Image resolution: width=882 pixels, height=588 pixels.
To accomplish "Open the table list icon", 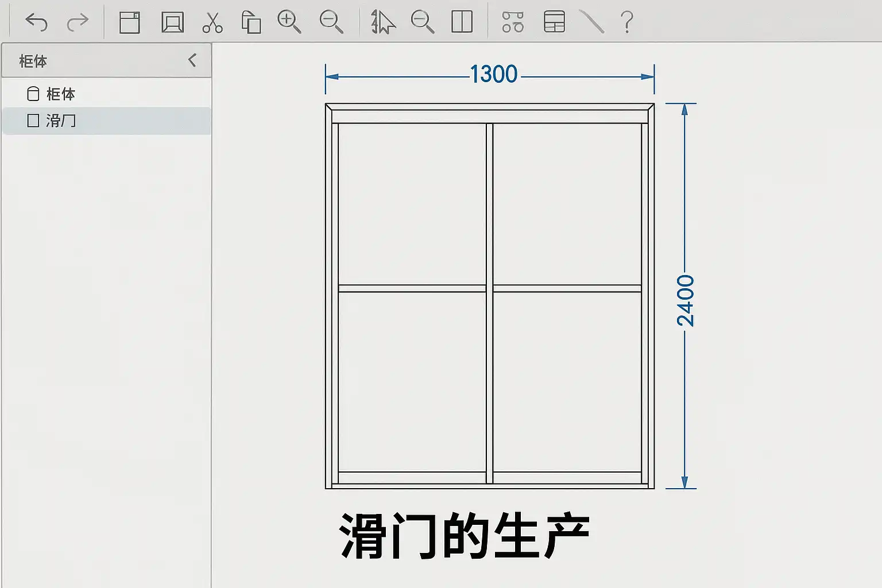I will (554, 22).
